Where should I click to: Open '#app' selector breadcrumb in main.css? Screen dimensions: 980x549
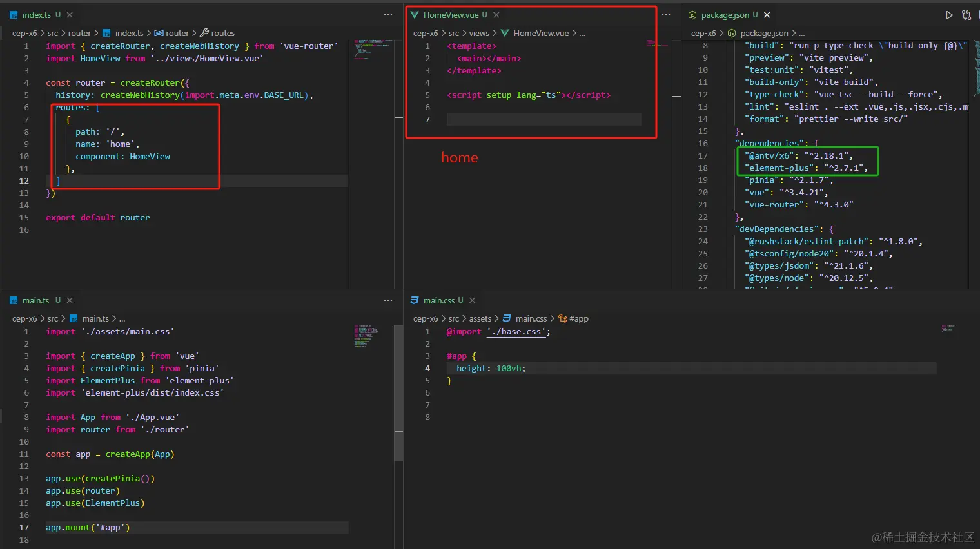point(579,318)
